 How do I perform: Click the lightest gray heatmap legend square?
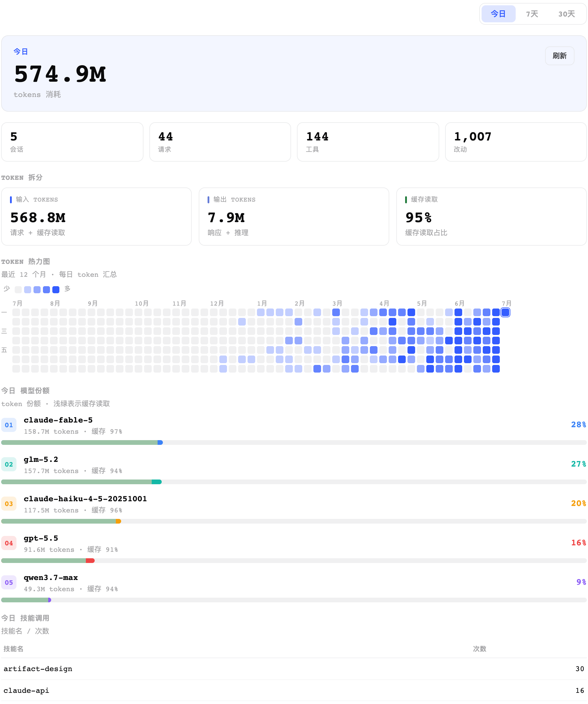tap(19, 290)
